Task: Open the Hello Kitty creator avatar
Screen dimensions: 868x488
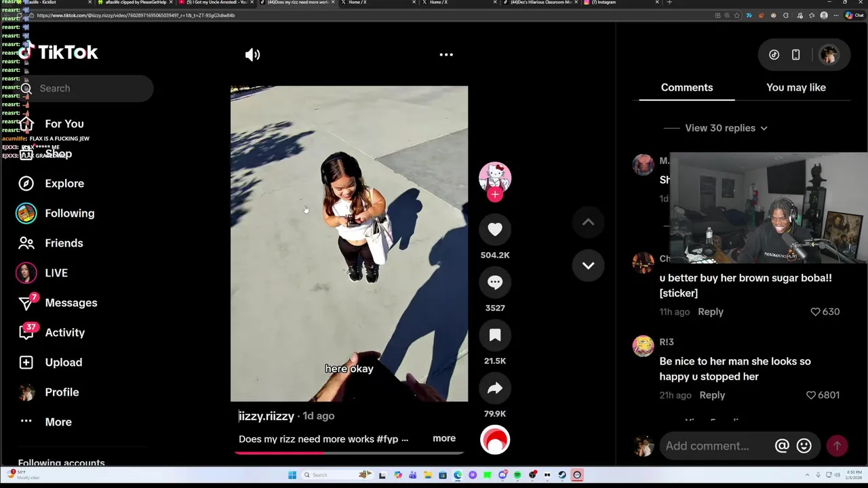Action: [x=495, y=177]
